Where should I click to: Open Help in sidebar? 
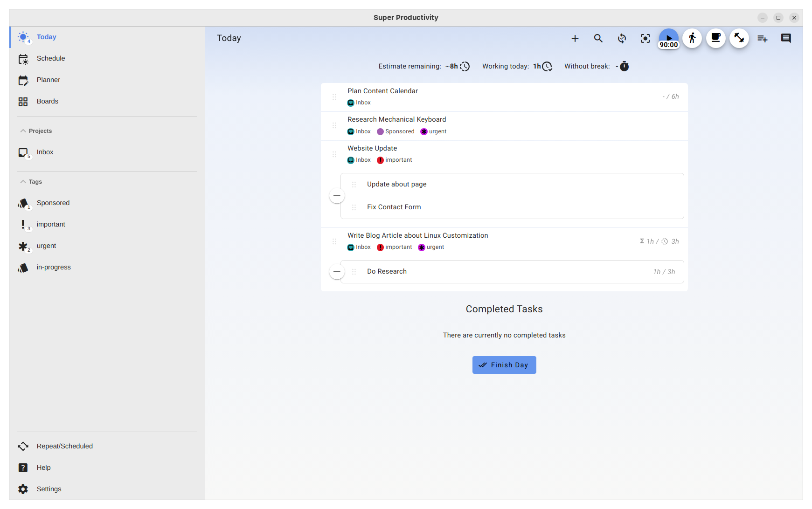point(107,468)
